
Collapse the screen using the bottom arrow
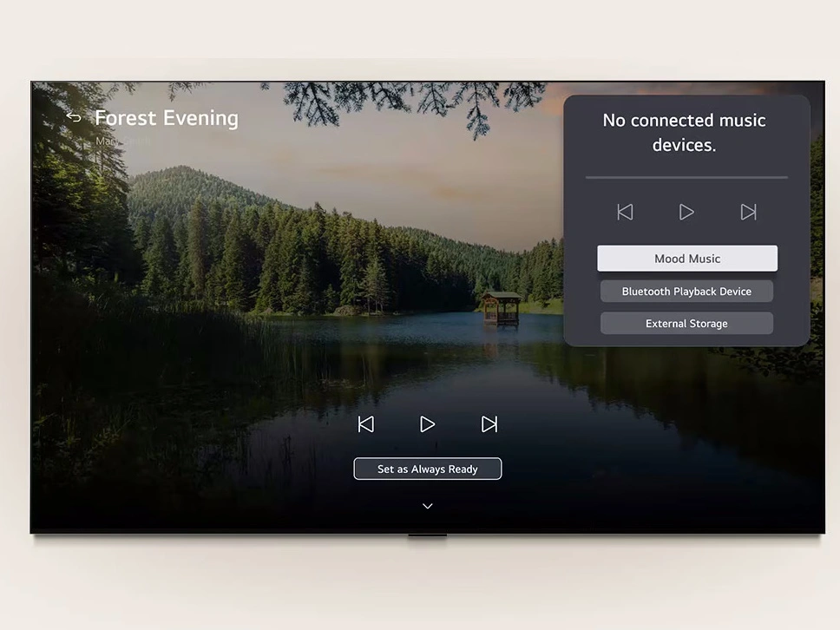[427, 505]
